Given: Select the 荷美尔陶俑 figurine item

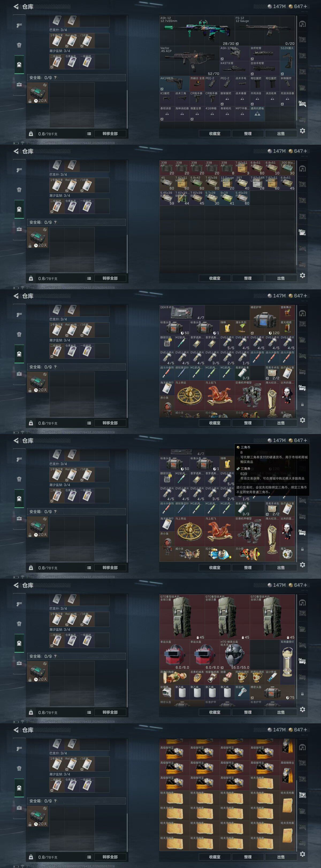Looking at the screenshot, I should coord(174,677).
